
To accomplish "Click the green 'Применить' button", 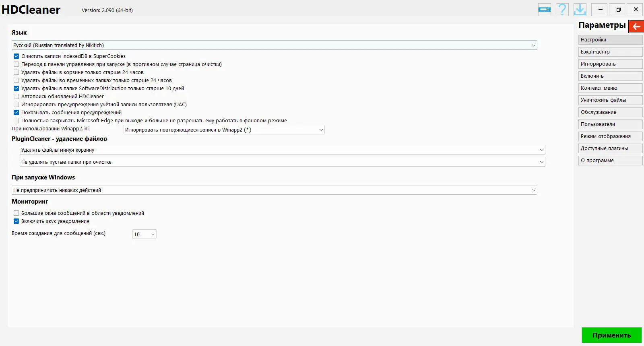I will (611, 335).
